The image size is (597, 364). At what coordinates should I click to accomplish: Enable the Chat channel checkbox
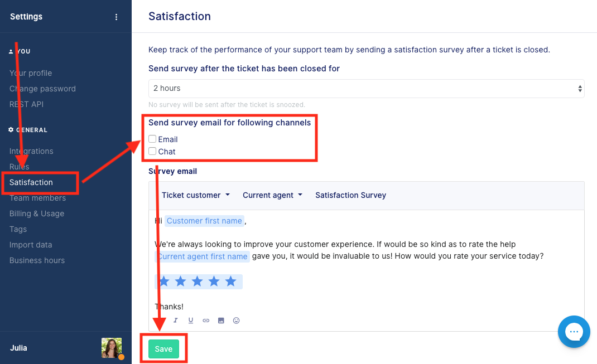(x=152, y=151)
